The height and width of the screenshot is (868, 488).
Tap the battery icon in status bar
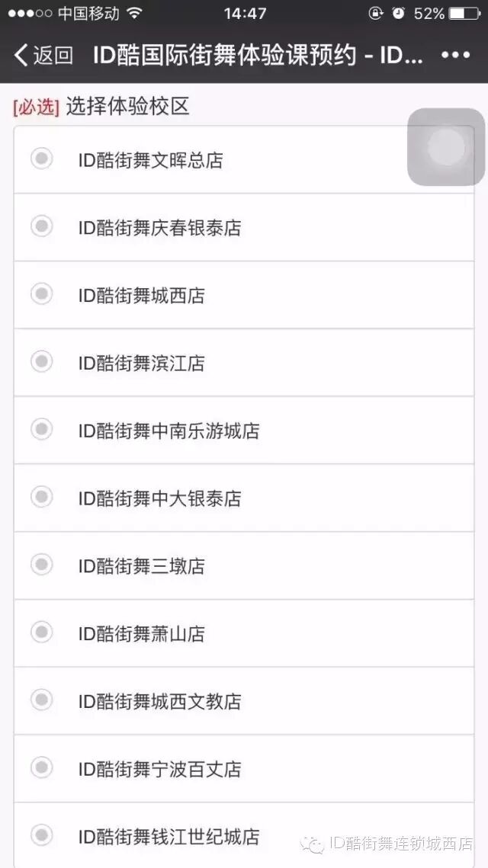tap(464, 14)
